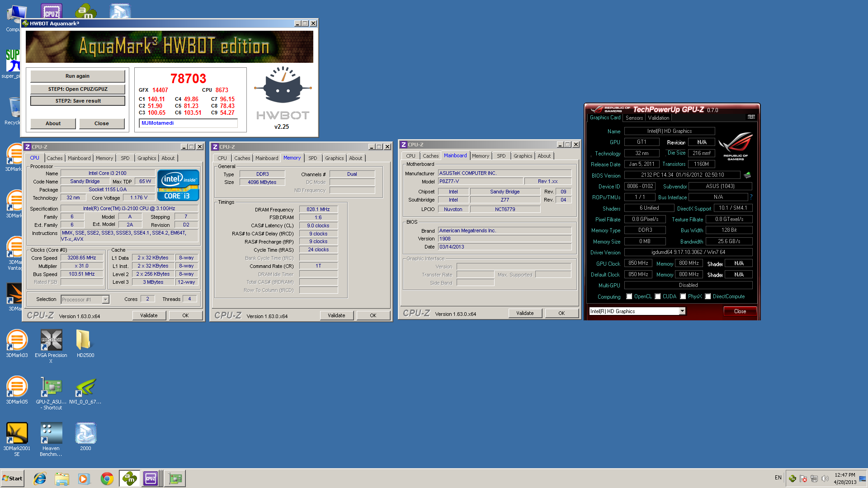The image size is (868, 488).
Task: Open the 3DMark05 desktop shortcut
Action: tap(17, 390)
